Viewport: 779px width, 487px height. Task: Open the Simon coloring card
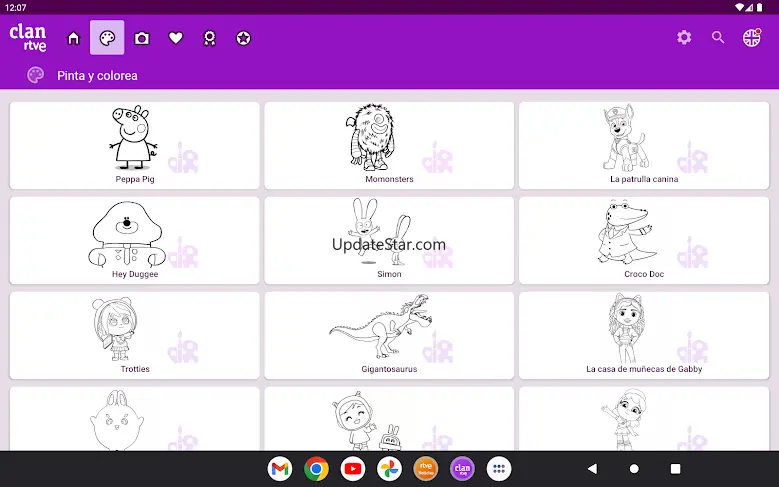pos(389,241)
